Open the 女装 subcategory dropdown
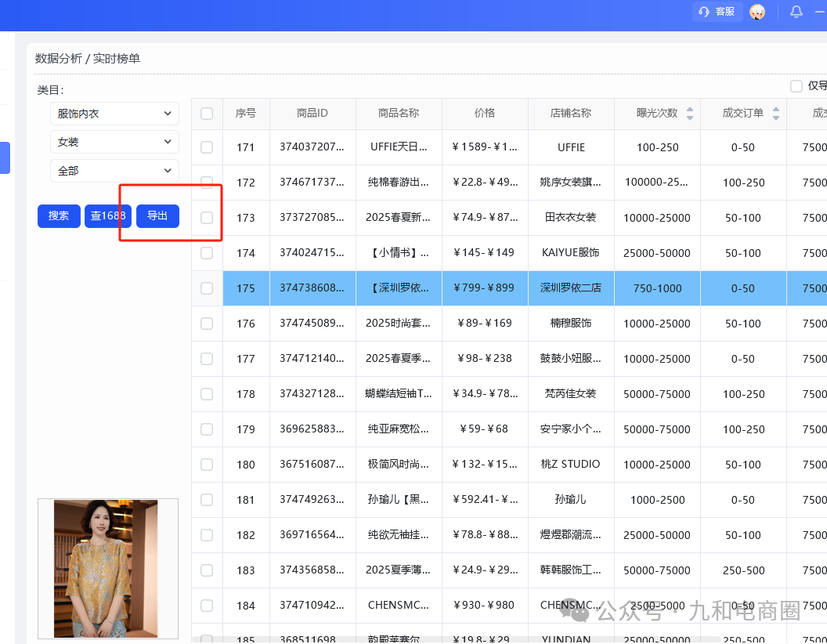The height and width of the screenshot is (644, 827). pos(114,142)
